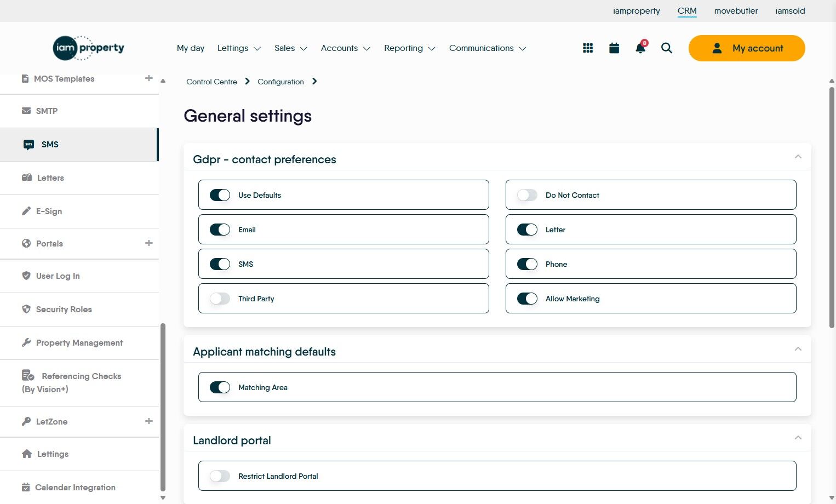Expand the Portals sidebar item

148,243
